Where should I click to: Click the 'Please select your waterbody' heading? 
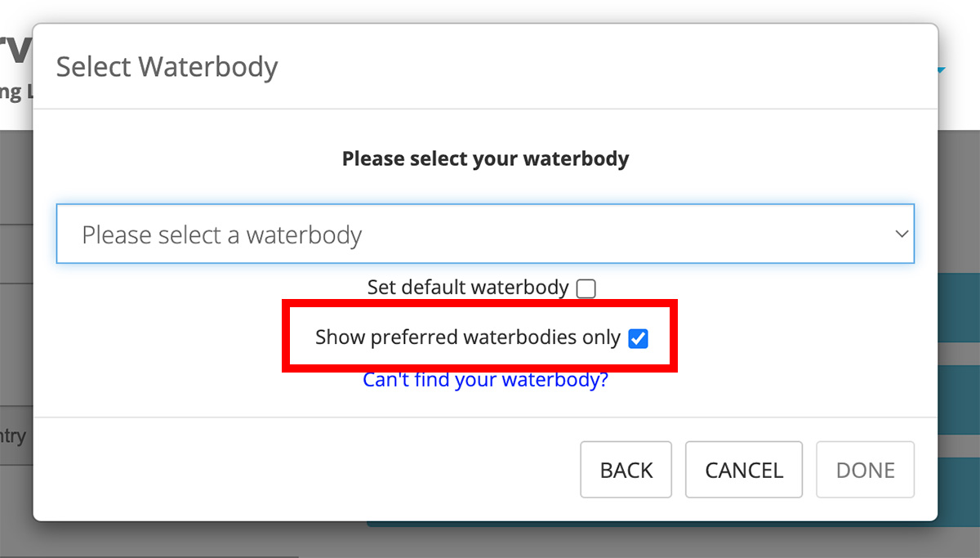pyautogui.click(x=485, y=158)
